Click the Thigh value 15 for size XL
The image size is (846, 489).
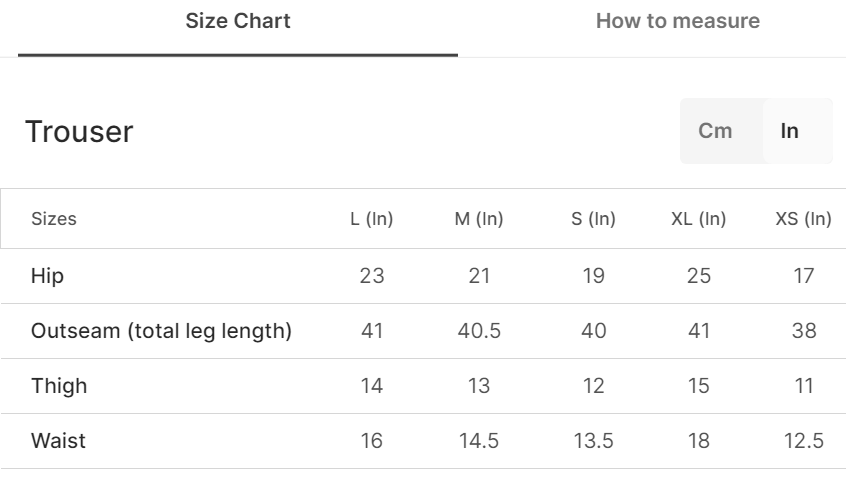pyautogui.click(x=698, y=386)
